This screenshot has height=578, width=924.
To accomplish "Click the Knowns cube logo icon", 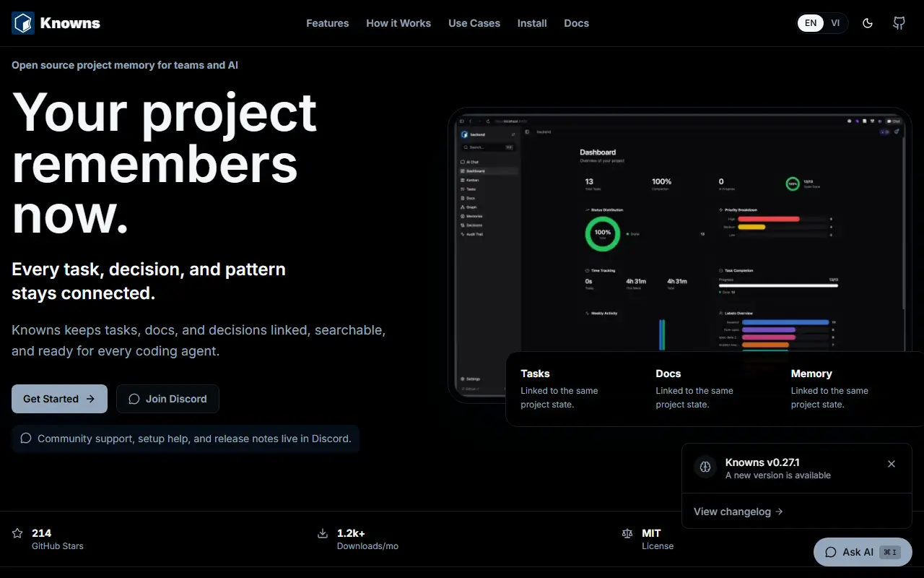I will (x=23, y=23).
